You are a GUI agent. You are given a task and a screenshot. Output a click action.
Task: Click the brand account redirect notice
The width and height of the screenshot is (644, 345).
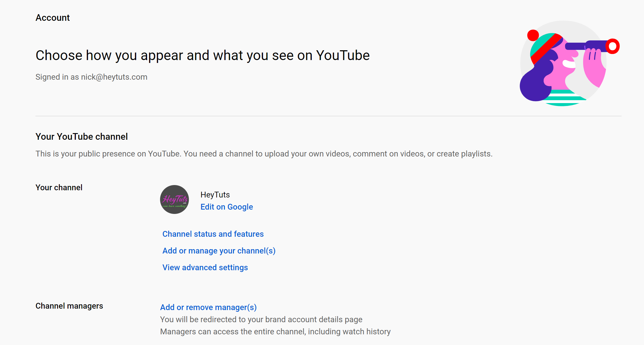click(261, 319)
